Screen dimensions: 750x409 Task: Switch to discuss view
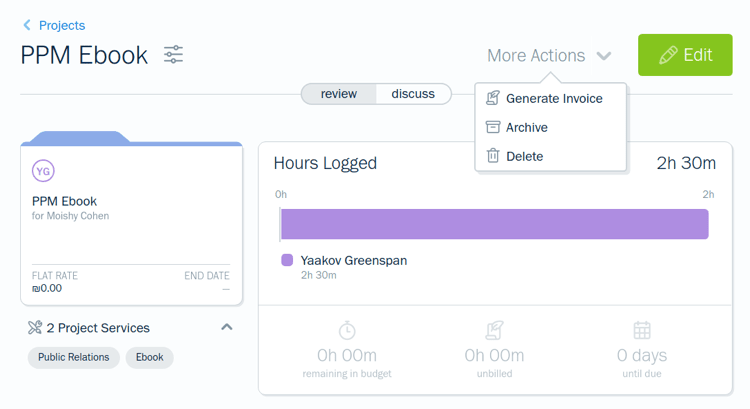click(413, 94)
